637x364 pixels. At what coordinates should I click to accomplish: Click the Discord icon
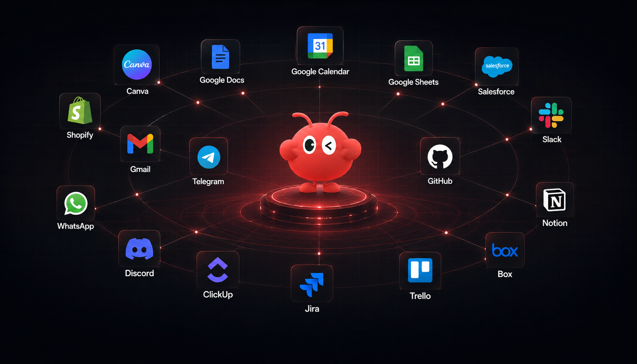pyautogui.click(x=139, y=249)
